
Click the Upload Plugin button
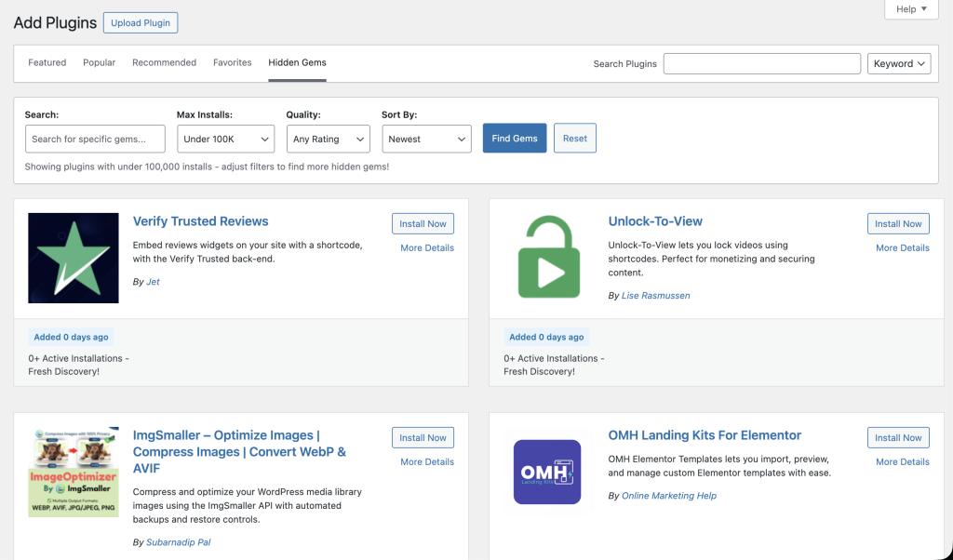pyautogui.click(x=141, y=23)
